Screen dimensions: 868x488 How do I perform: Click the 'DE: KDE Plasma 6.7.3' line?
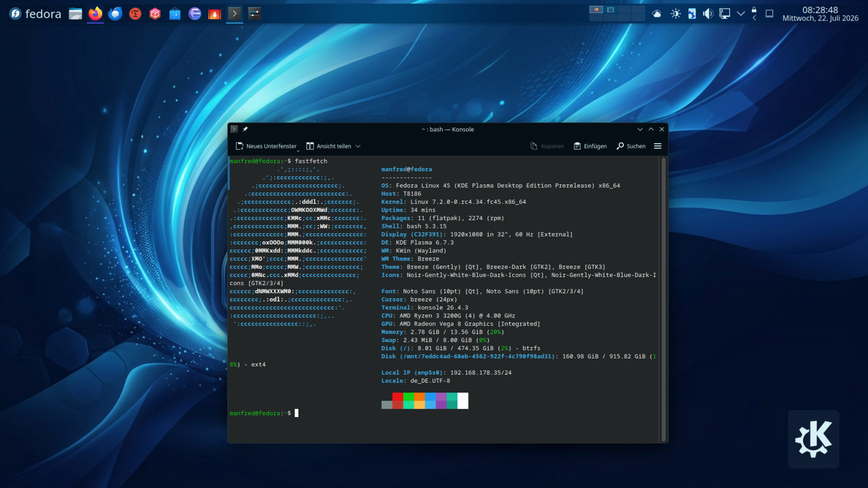coord(418,242)
